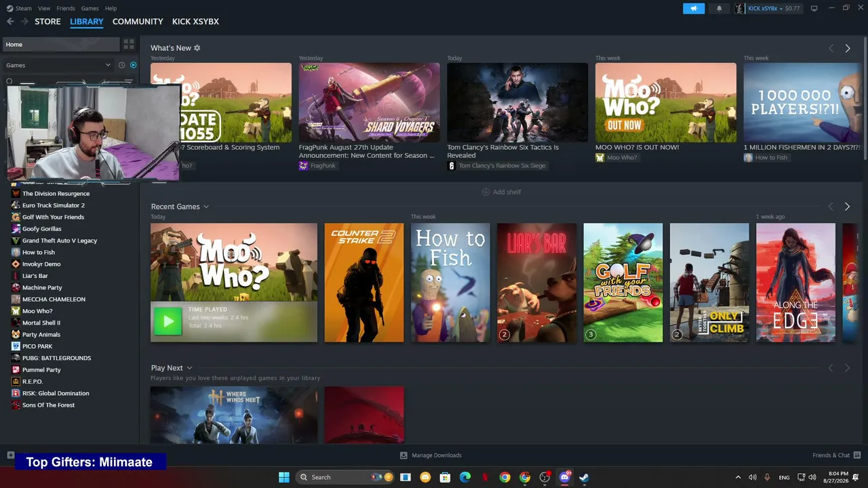This screenshot has width=868, height=488.
Task: Launch Microsoft Edge from the taskbar
Action: 465,477
